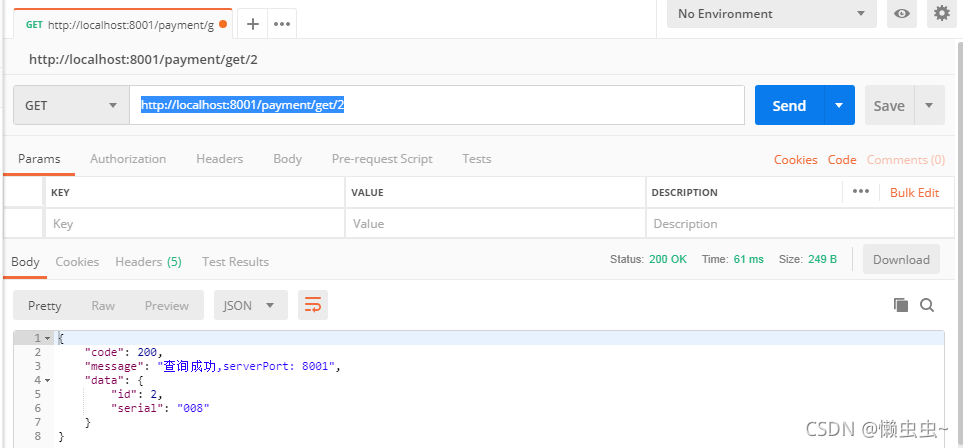Click the KEY column header
The width and height of the screenshot is (963, 448).
pos(60,192)
